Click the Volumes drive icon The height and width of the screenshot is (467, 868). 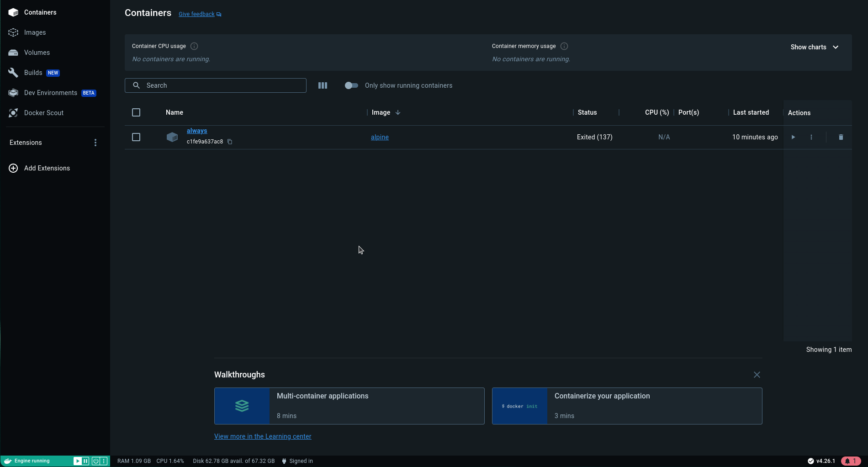point(13,53)
